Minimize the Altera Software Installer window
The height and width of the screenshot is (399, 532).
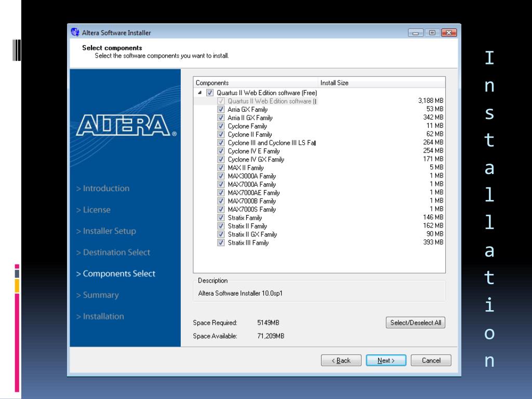click(416, 33)
